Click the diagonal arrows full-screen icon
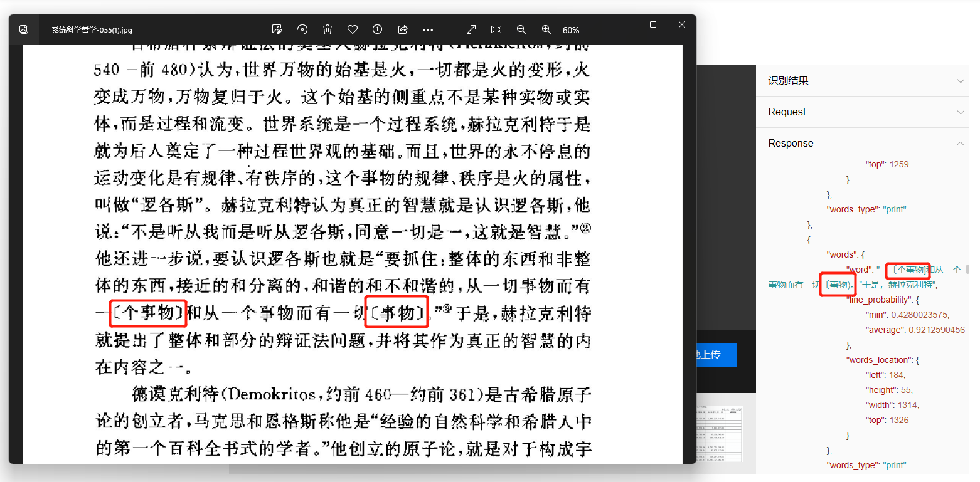This screenshot has height=482, width=980. [471, 29]
